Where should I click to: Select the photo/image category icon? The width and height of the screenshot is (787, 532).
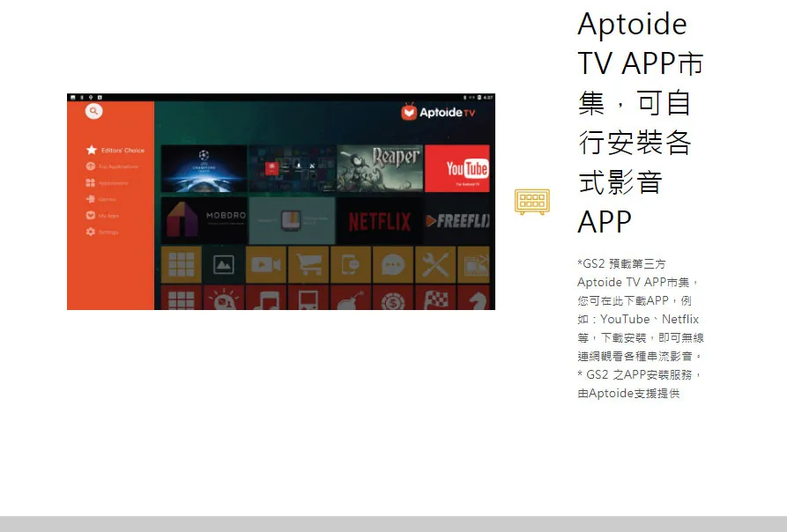pyautogui.click(x=224, y=264)
